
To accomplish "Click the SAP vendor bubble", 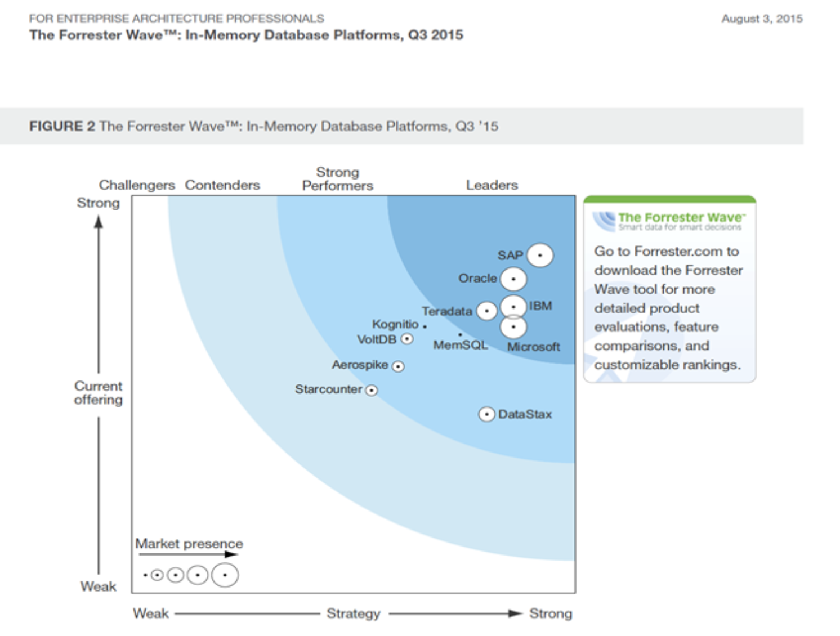I will [540, 256].
